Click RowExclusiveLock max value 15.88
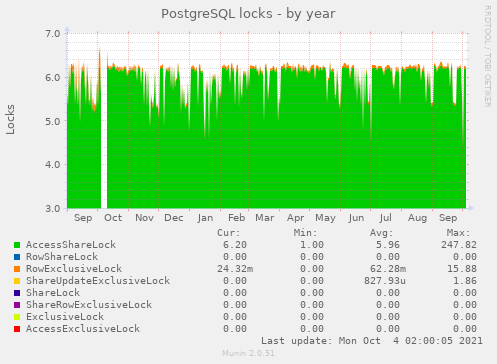Image resolution: width=497 pixels, height=364 pixels. [x=462, y=269]
